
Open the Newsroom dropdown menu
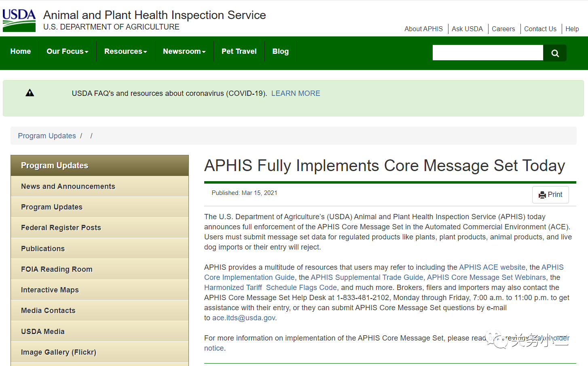pos(184,51)
